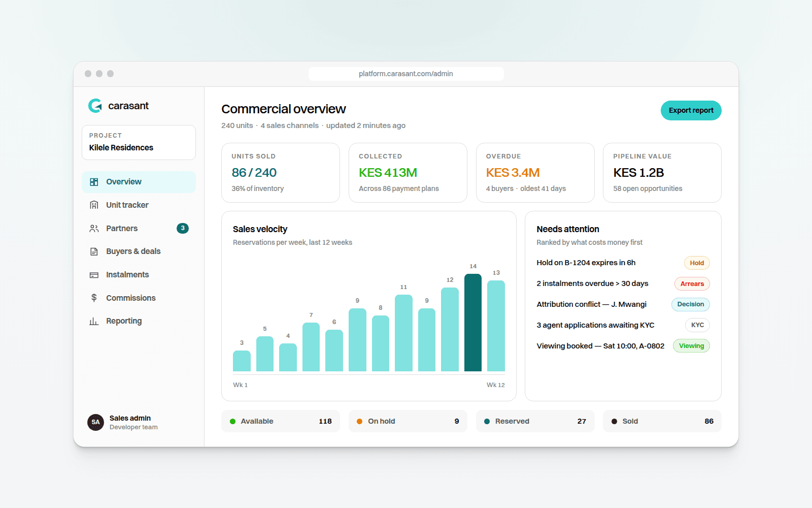The height and width of the screenshot is (508, 812).
Task: Click the Hold status tag
Action: [697, 263]
